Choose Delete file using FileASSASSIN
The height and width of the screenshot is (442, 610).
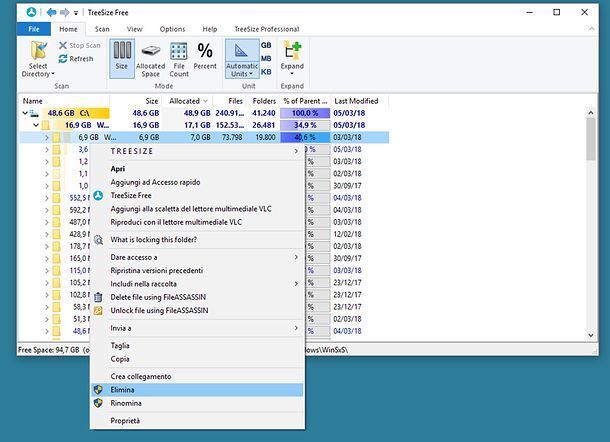pyautogui.click(x=197, y=297)
